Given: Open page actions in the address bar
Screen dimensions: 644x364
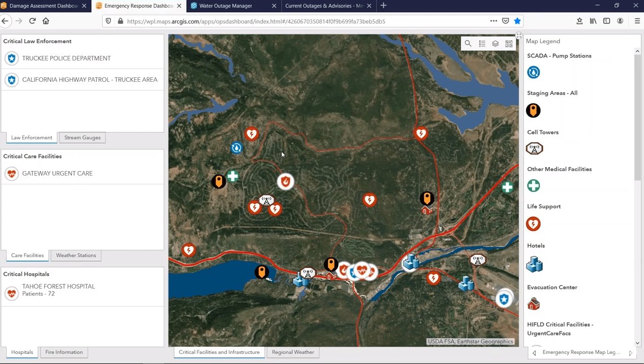Looking at the screenshot, I should (x=493, y=21).
